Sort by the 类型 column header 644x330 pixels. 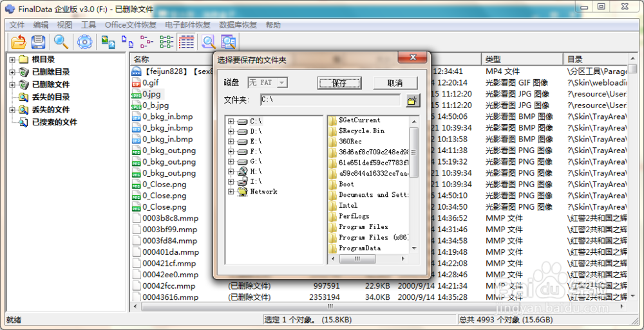(522, 59)
